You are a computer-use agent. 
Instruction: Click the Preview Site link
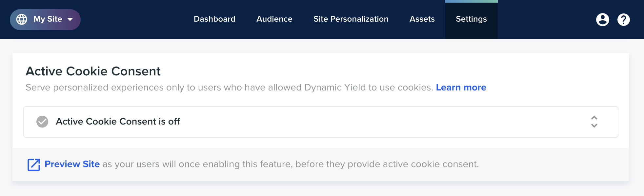coord(72,164)
